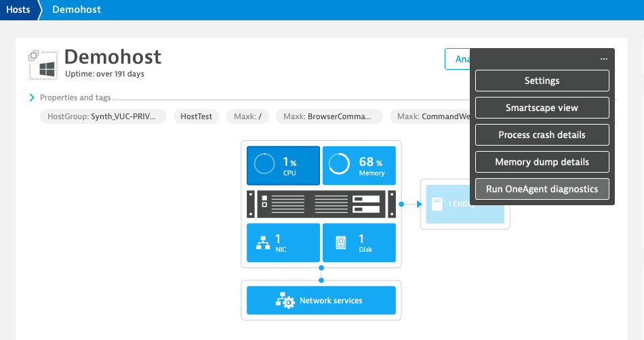Click the HostGroup: Synth_VUC-PRIV tag
This screenshot has width=644, height=340.
(x=103, y=116)
